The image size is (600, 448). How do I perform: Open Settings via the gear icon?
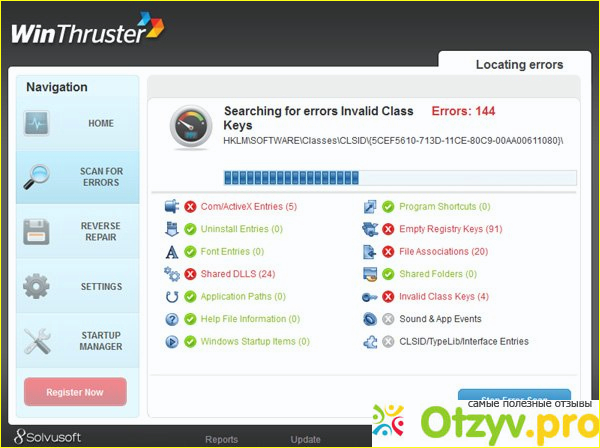coord(37,287)
